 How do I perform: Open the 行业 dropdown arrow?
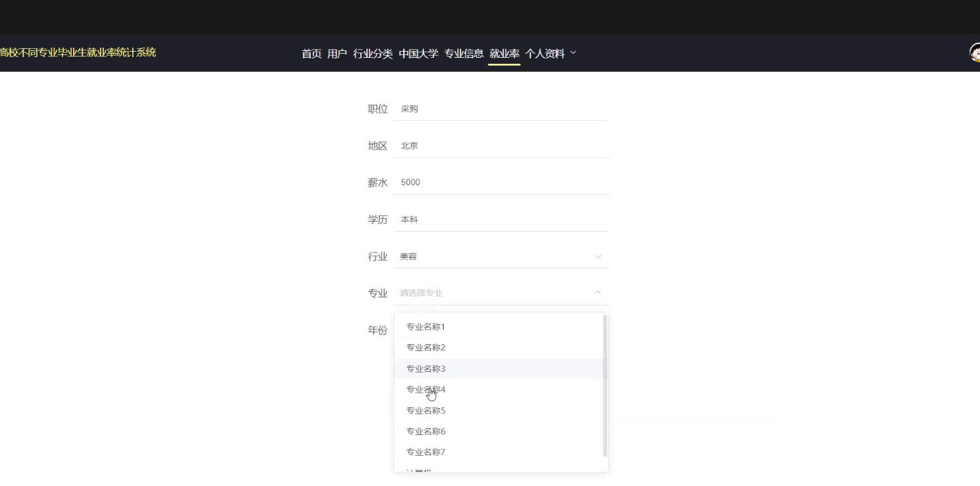[x=597, y=256]
